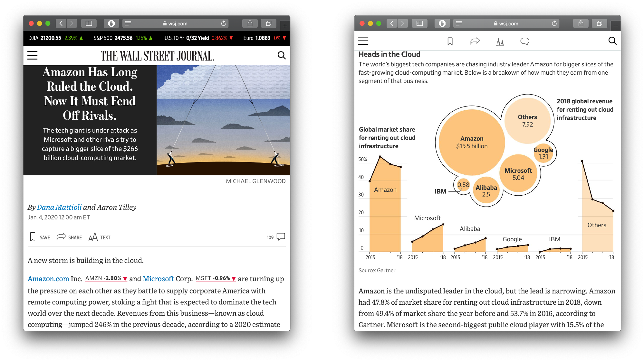Toggle the sidebar in left Safari window
Screen dimensions: 644x361
[x=89, y=23]
